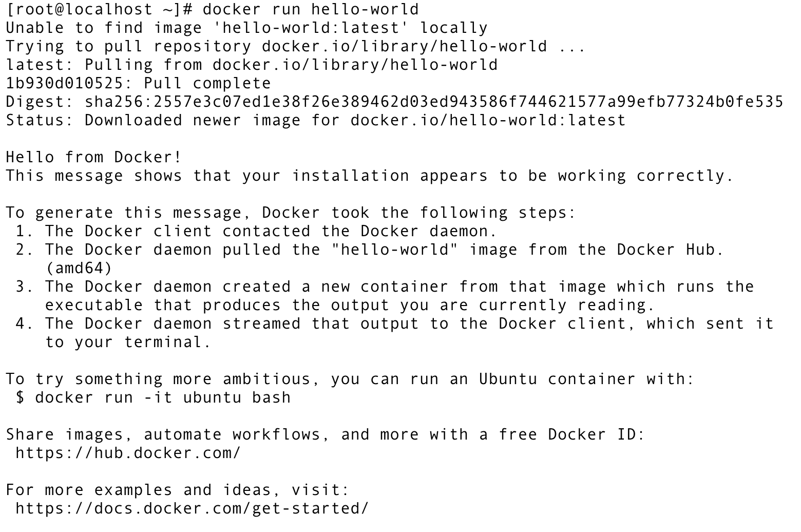Click the 'Status: Downloaded newer image' line
This screenshot has width=801, height=532.
click(x=316, y=121)
